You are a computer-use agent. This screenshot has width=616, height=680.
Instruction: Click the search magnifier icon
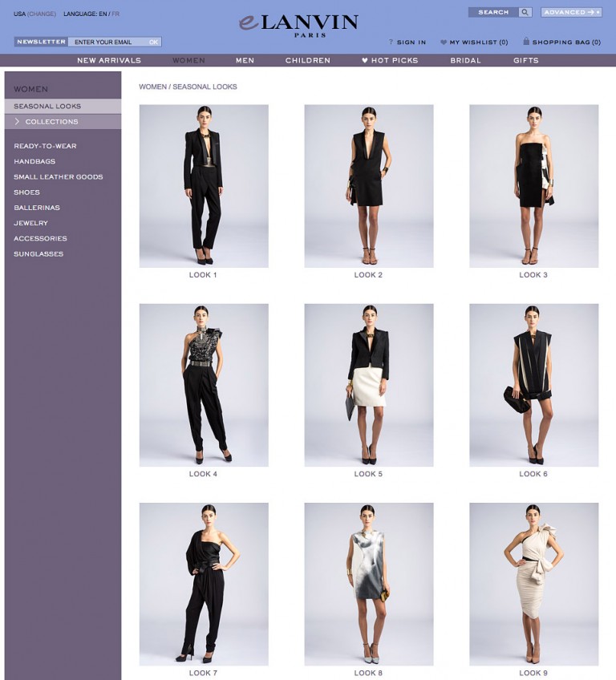pos(525,12)
